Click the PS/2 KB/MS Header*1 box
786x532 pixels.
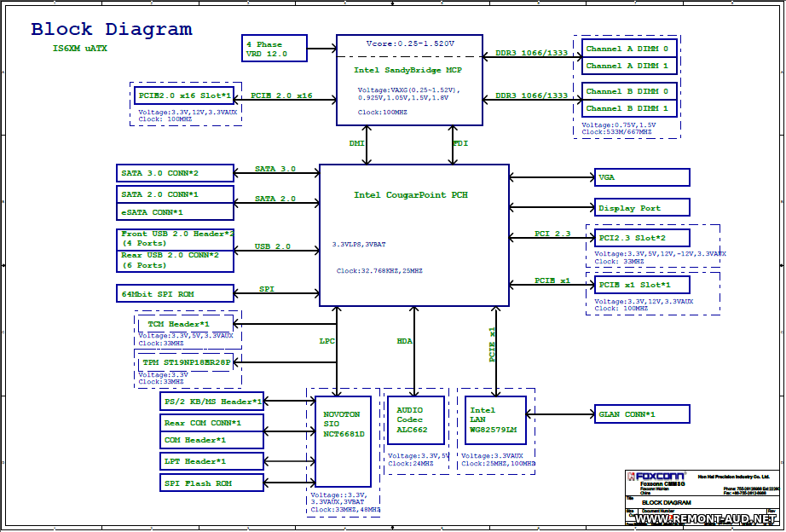(x=211, y=401)
